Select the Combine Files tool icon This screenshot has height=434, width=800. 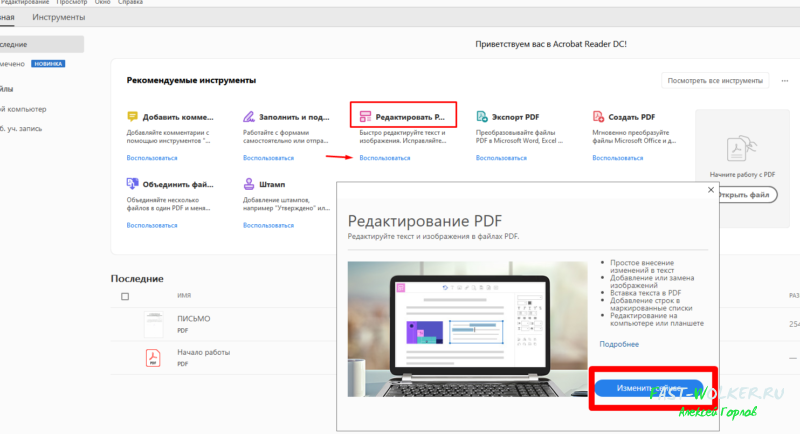point(132,184)
